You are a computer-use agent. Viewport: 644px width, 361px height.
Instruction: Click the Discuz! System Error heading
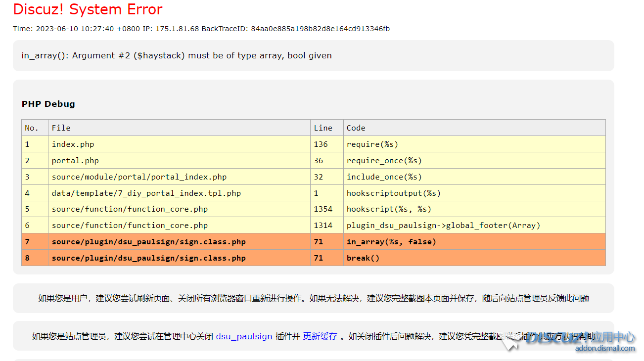click(x=88, y=9)
